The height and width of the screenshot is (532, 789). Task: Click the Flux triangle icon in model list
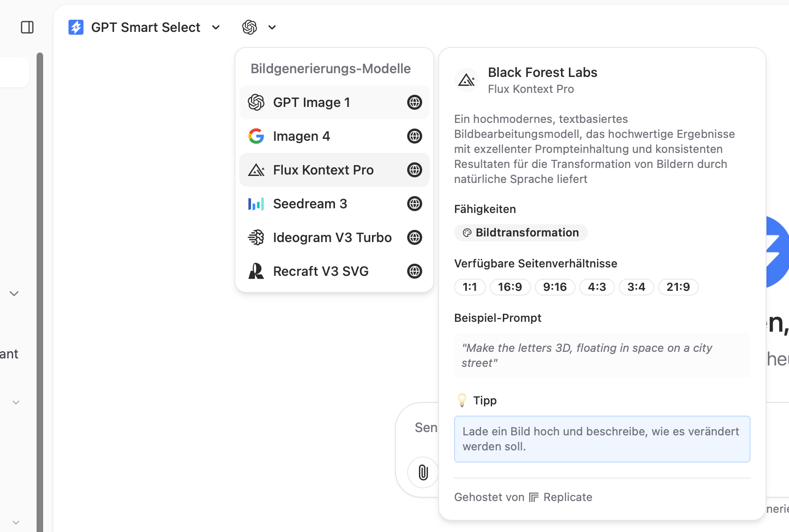click(x=256, y=170)
